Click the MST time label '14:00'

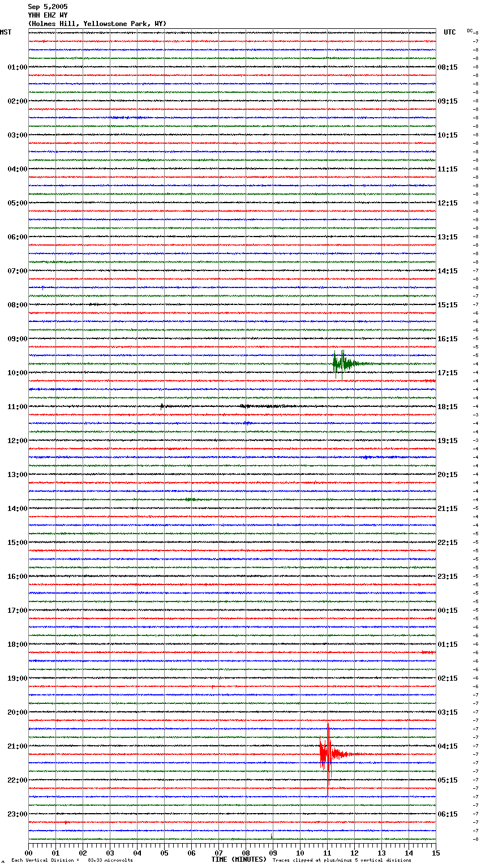tap(18, 509)
